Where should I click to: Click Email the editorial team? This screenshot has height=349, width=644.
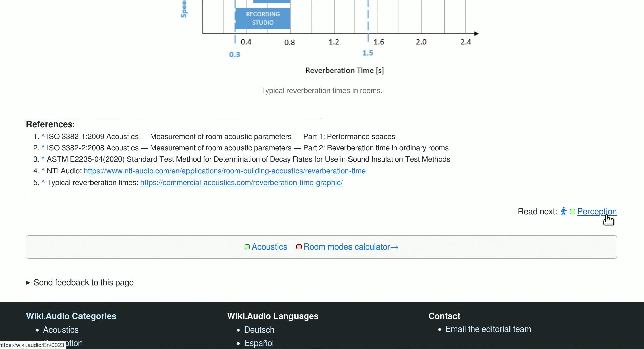pos(488,329)
